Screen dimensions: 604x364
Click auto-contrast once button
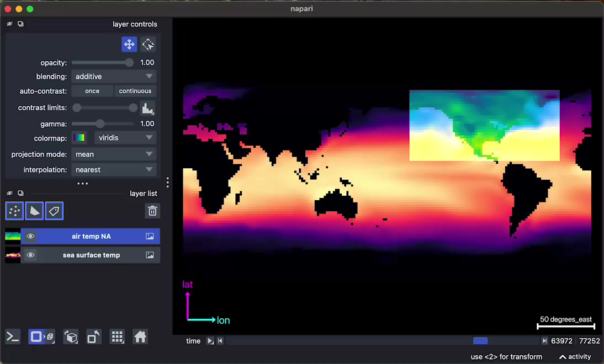(92, 91)
